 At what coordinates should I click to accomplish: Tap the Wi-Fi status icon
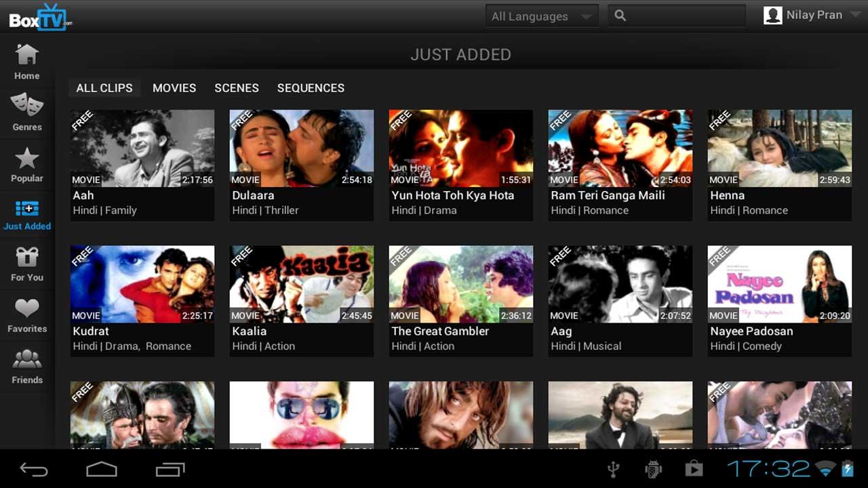tap(826, 468)
